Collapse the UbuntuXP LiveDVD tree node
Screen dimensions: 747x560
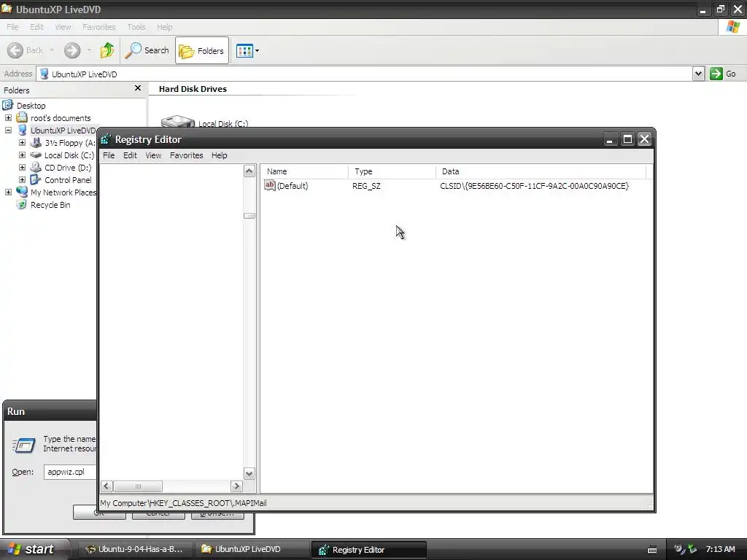9,130
